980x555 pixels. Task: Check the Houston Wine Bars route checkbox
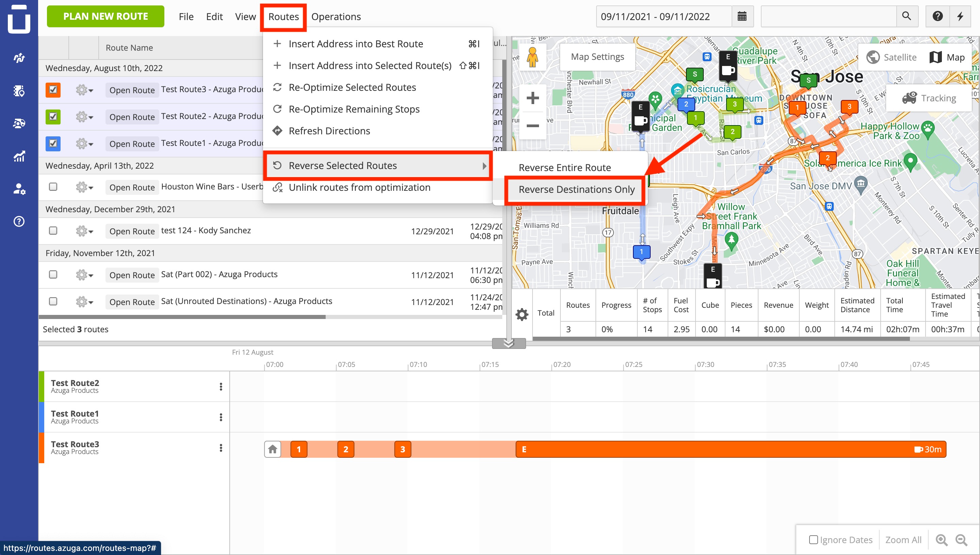(53, 187)
